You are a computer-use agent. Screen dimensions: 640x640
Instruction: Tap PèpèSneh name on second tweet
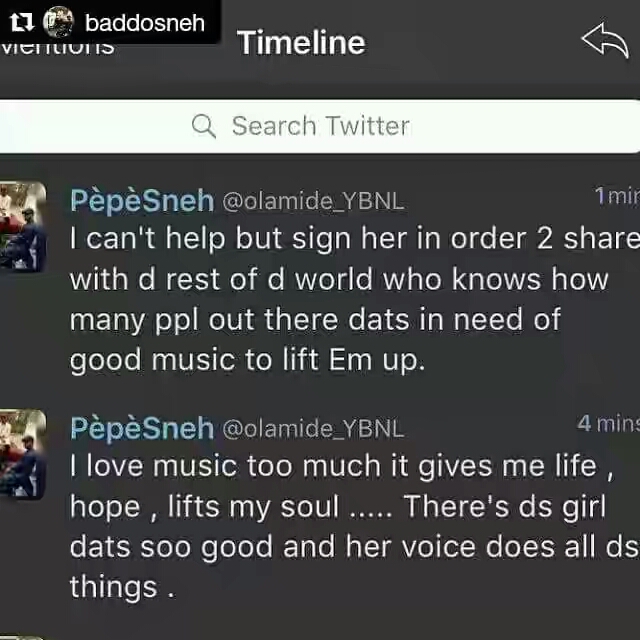[x=142, y=429]
